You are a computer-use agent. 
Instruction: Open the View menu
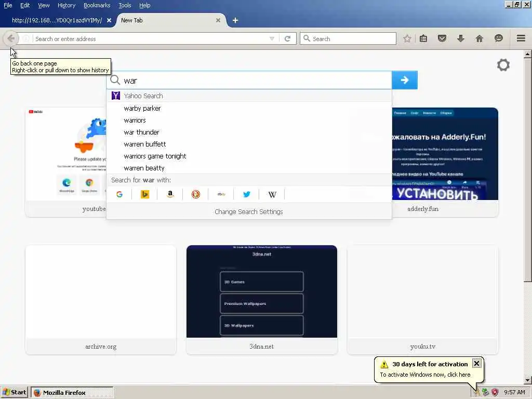44,5
